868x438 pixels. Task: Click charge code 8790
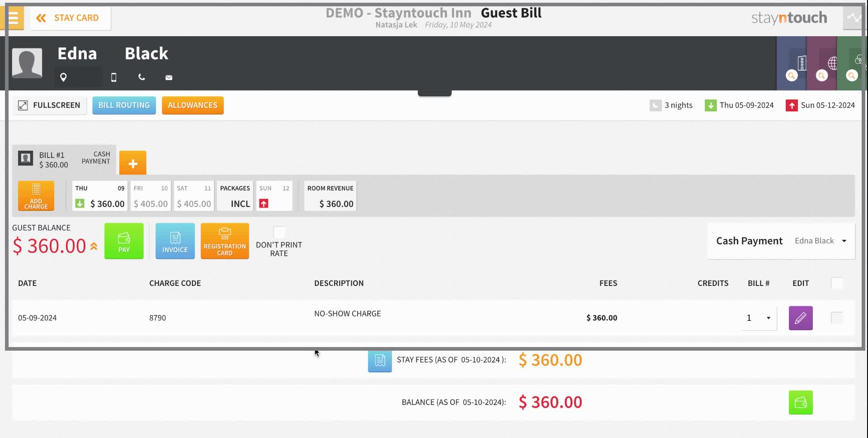[x=157, y=318]
